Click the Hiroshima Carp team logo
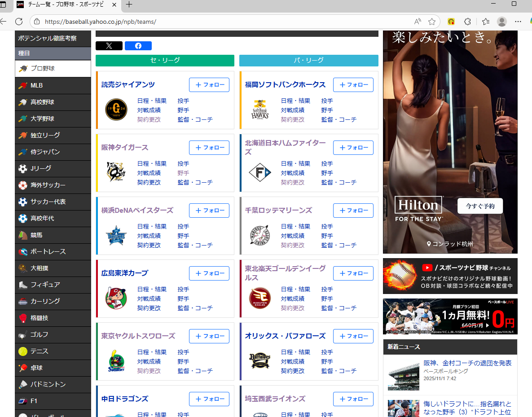This screenshot has height=417, width=532. pyautogui.click(x=116, y=298)
